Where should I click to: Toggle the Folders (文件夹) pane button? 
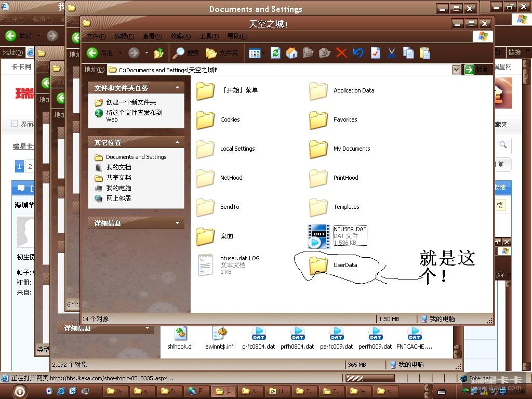click(222, 53)
